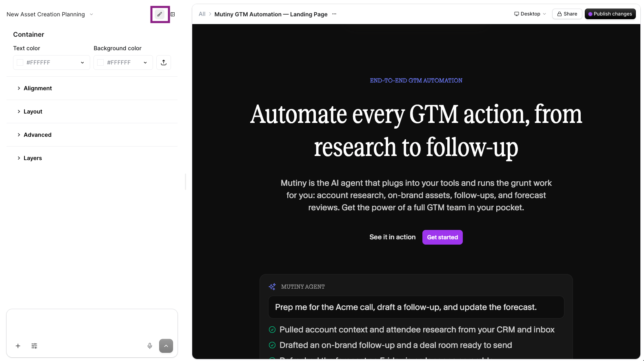This screenshot has height=361, width=644.
Task: Click the All breadcrumb link
Action: (202, 14)
